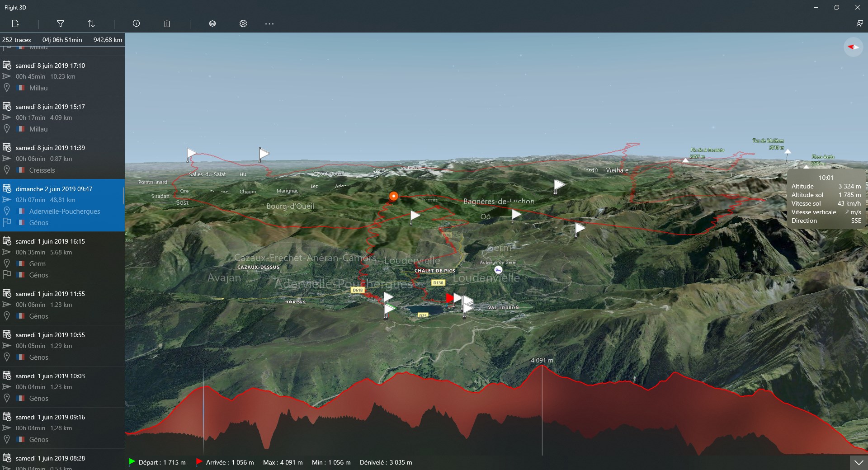Select trace samedi 1 juin 2019 09:16

(x=62, y=428)
